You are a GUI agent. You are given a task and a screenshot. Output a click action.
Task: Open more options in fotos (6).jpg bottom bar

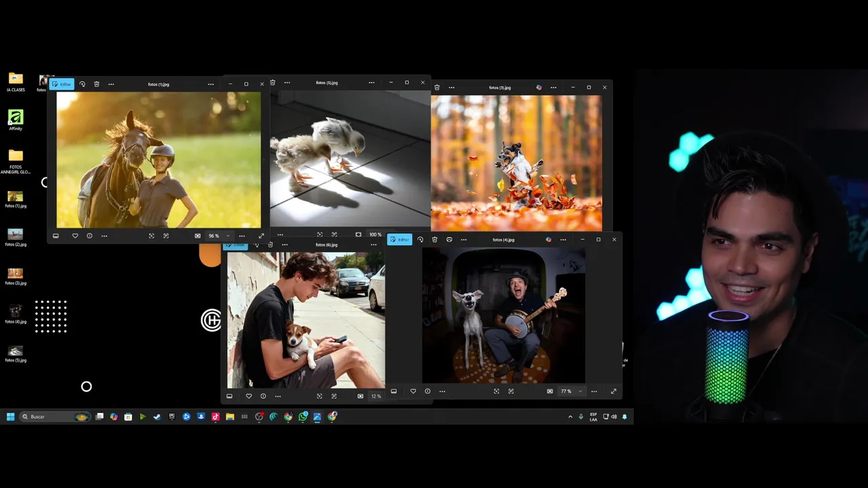tap(277, 396)
